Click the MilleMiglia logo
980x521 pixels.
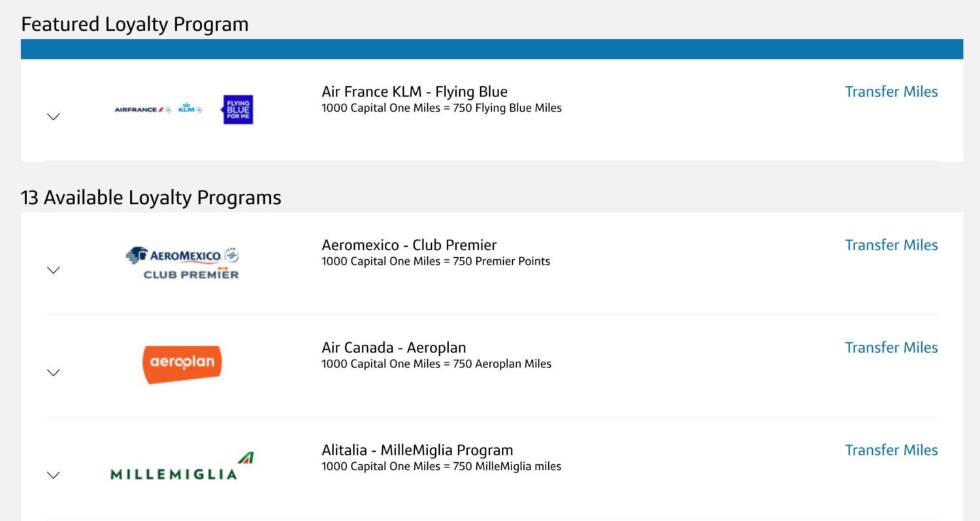[182, 467]
